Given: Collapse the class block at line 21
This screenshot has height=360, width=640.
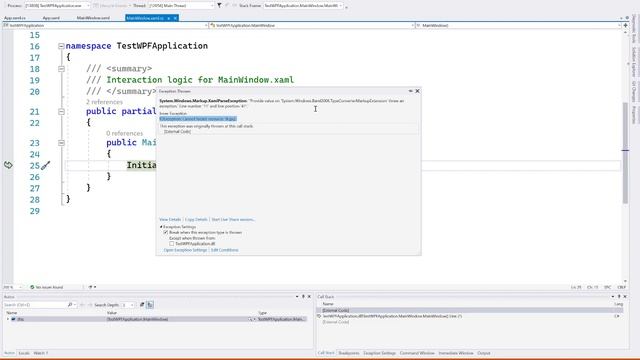Looking at the screenshot, I should pyautogui.click(x=61, y=111).
